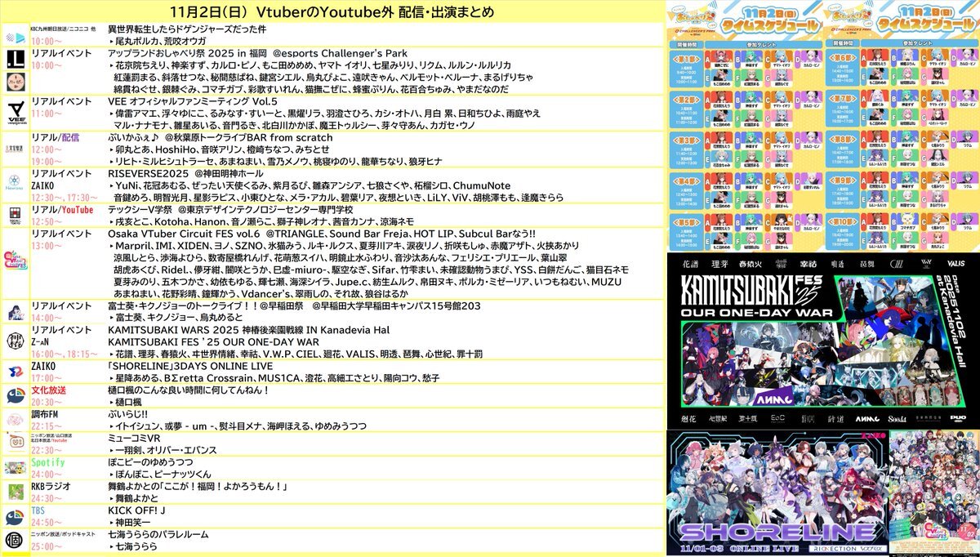The image size is (980, 557).
Task: Click the niconico logo beside the 10:00 KBC row
Action: tap(15, 38)
